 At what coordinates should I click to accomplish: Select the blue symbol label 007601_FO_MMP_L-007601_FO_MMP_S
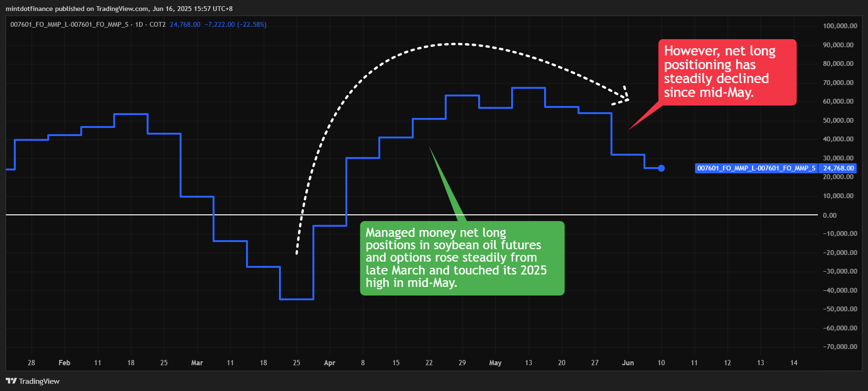[x=756, y=168]
